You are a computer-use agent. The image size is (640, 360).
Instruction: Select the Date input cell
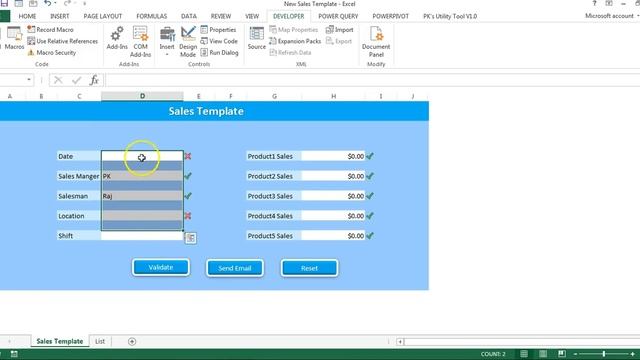tap(142, 156)
